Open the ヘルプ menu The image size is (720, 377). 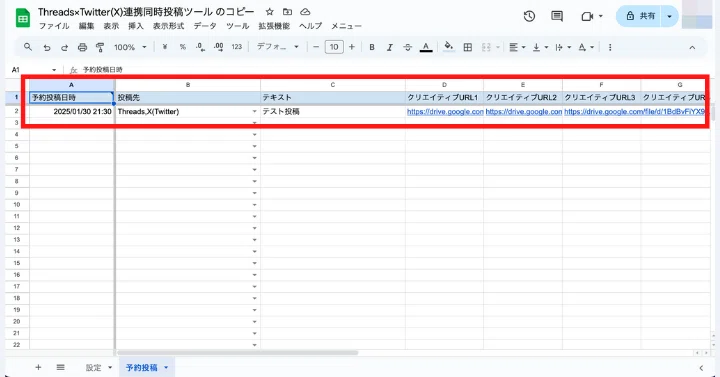tap(310, 26)
